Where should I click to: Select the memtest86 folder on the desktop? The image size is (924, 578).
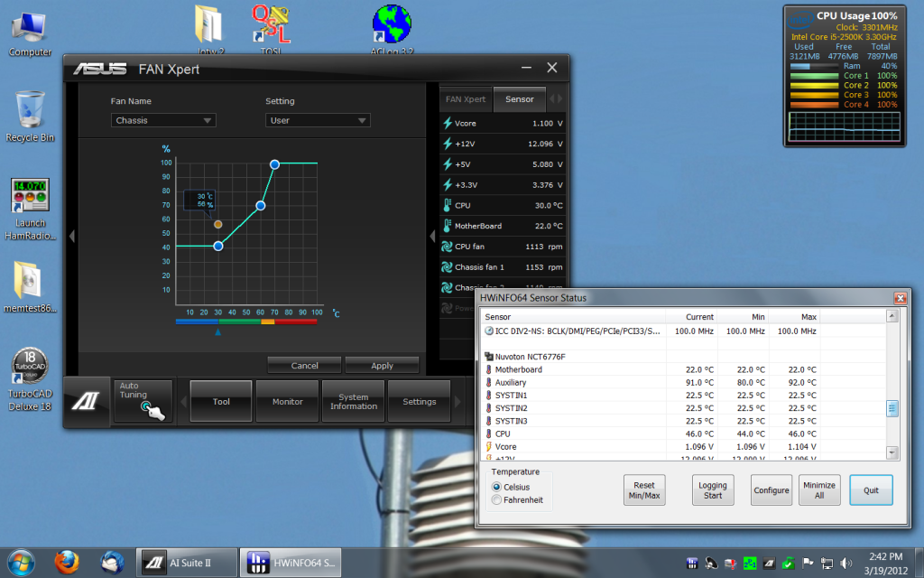tap(30, 286)
